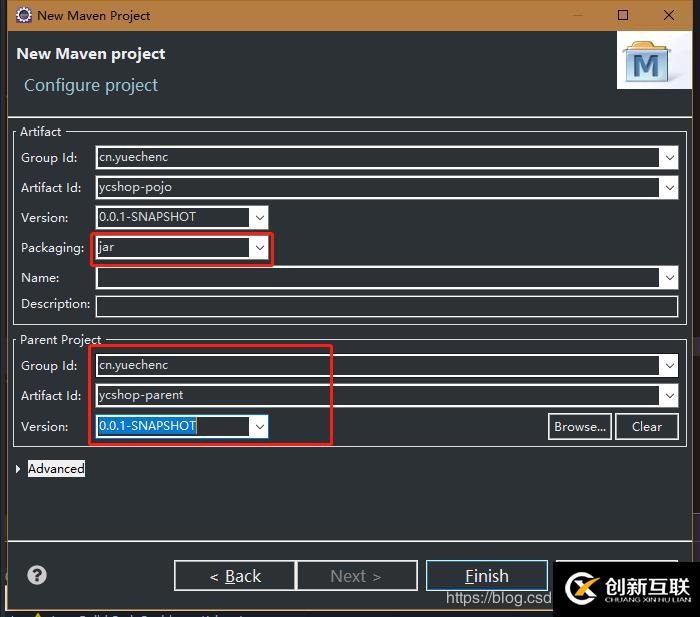Close the New Maven Project dialog
This screenshot has height=617, width=700.
tap(668, 15)
